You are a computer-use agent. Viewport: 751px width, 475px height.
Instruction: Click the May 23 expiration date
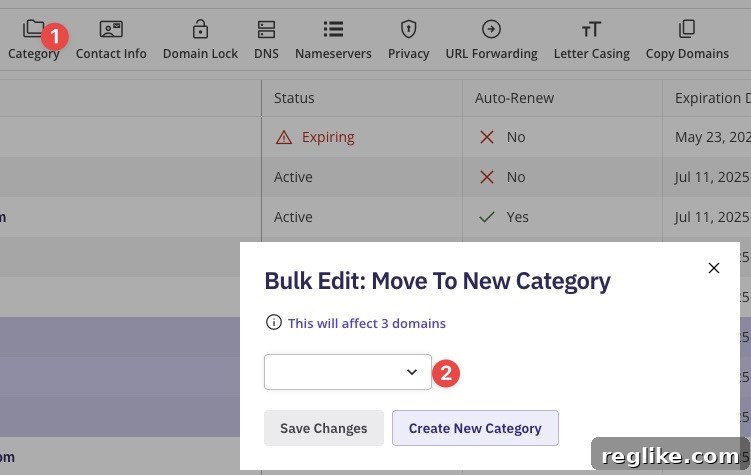(x=713, y=137)
